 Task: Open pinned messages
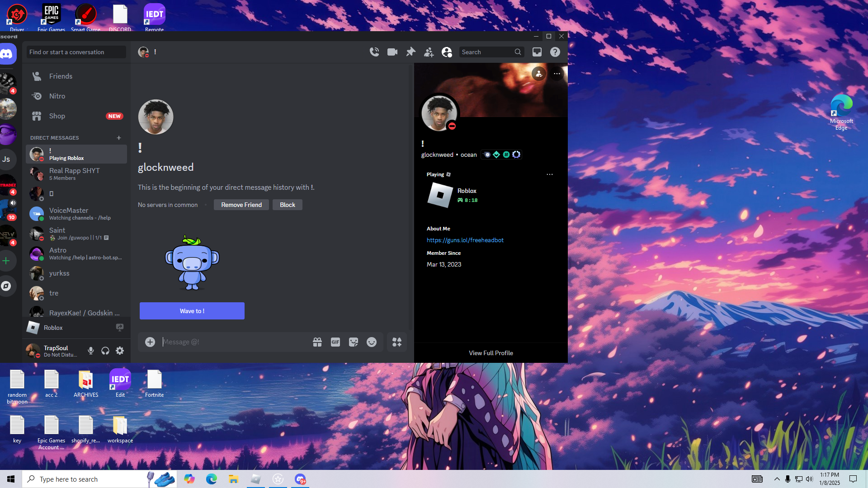tap(410, 52)
